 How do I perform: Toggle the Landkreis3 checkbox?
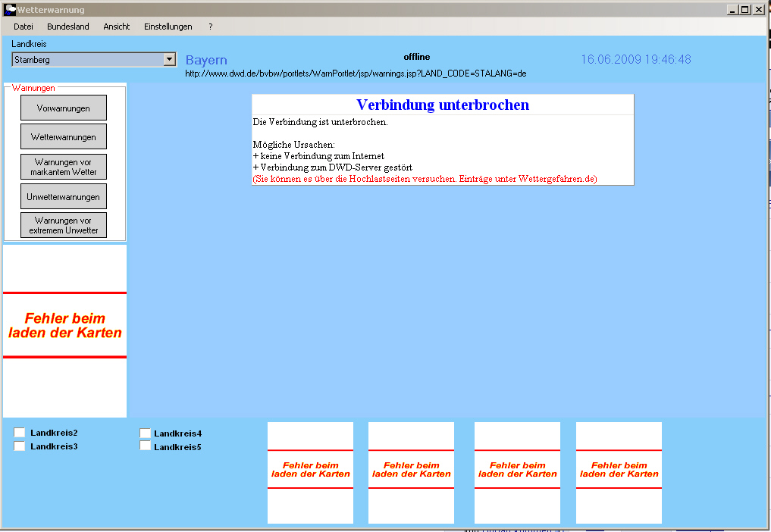pyautogui.click(x=20, y=446)
